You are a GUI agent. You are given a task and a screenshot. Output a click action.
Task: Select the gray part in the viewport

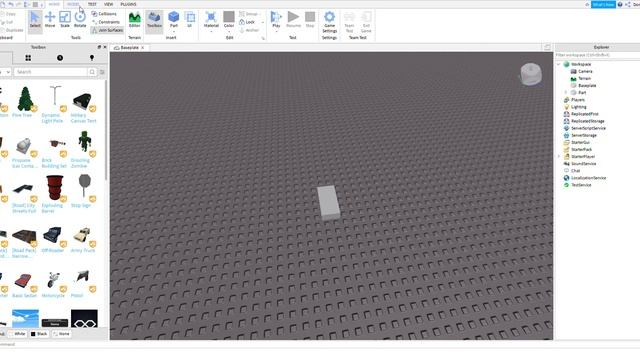[328, 203]
